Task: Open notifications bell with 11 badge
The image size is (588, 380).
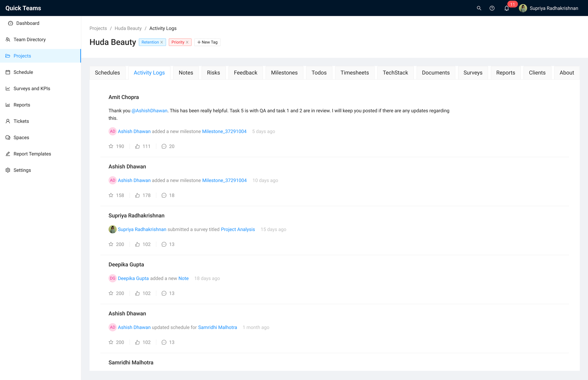Action: coord(507,8)
